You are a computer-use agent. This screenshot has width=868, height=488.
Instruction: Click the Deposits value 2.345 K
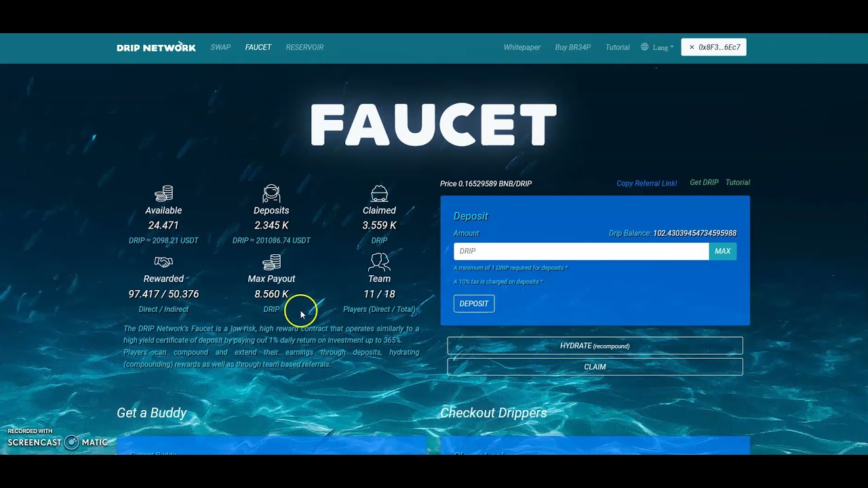pos(271,225)
